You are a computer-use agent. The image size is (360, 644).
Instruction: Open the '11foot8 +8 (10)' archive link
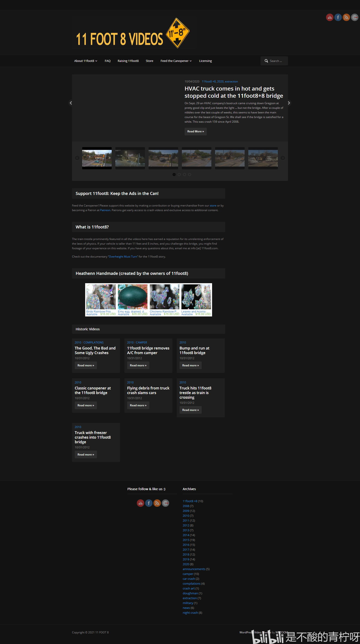point(190,501)
